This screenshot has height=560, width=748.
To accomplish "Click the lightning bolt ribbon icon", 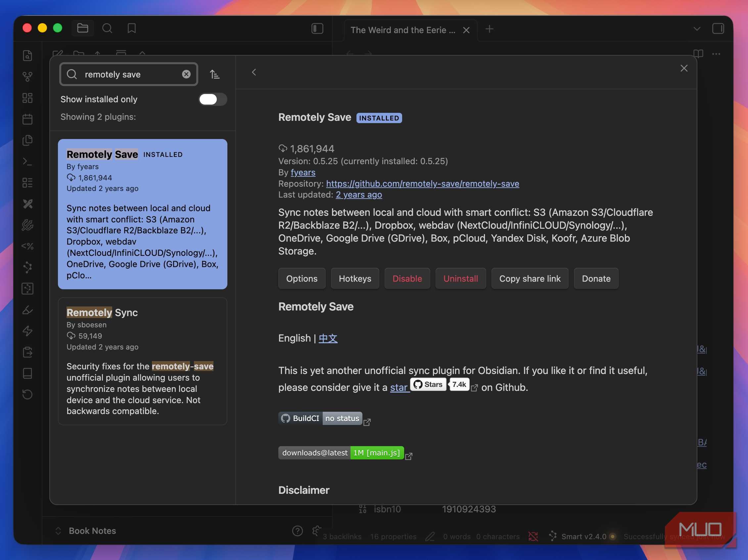I will [x=27, y=331].
